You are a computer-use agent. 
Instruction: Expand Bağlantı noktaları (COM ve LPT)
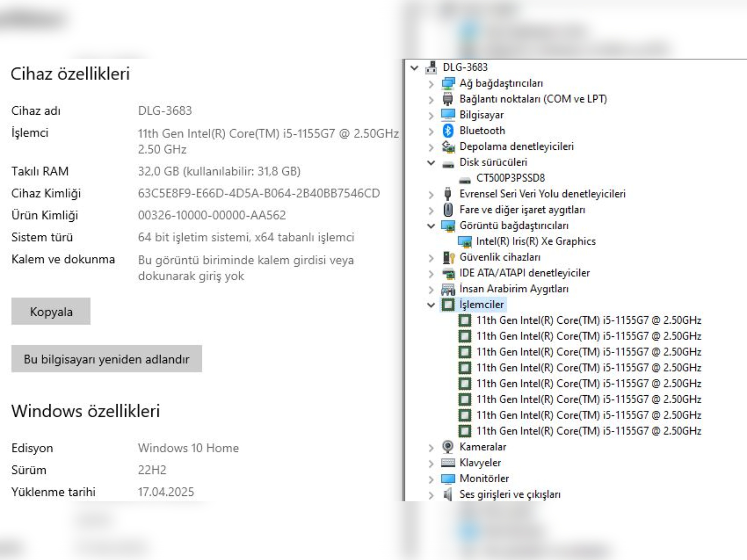click(x=431, y=100)
